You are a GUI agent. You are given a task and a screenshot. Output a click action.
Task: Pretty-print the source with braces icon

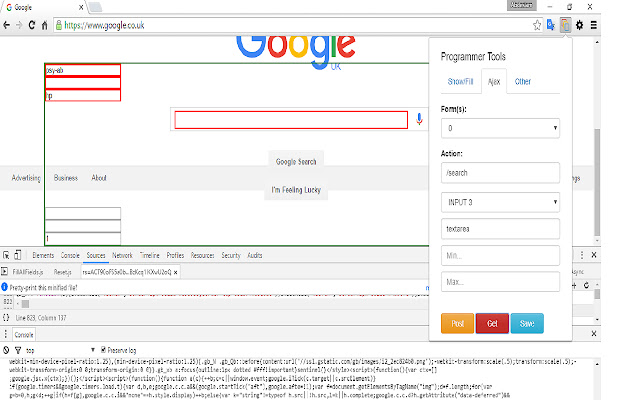pyautogui.click(x=6, y=318)
